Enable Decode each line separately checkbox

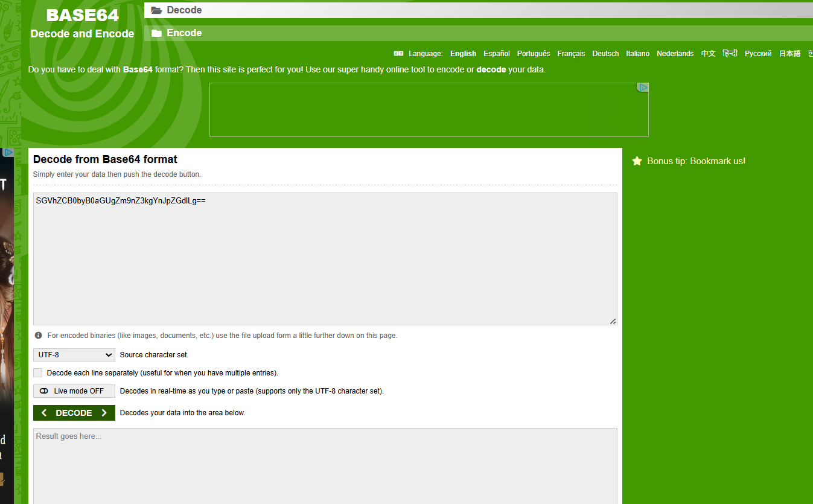coord(38,373)
